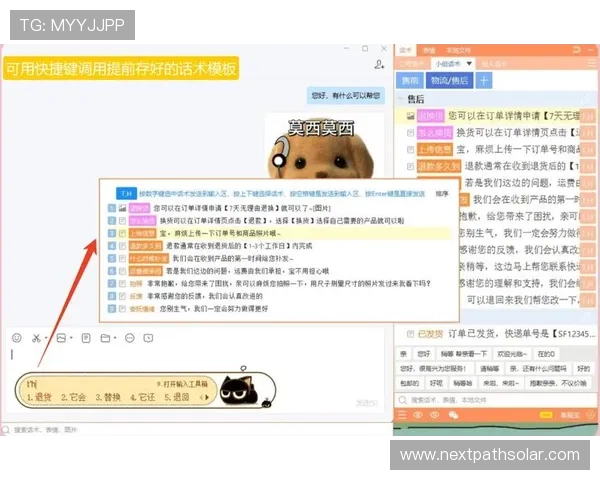Screen dimensions: 600x480
Task: Open the image insert icon
Action: (61, 338)
